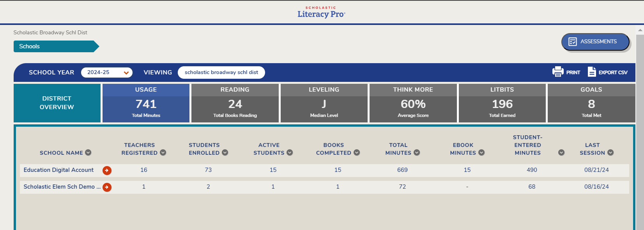The width and height of the screenshot is (644, 230).
Task: Click the page scrollbar up arrow
Action: 640,30
